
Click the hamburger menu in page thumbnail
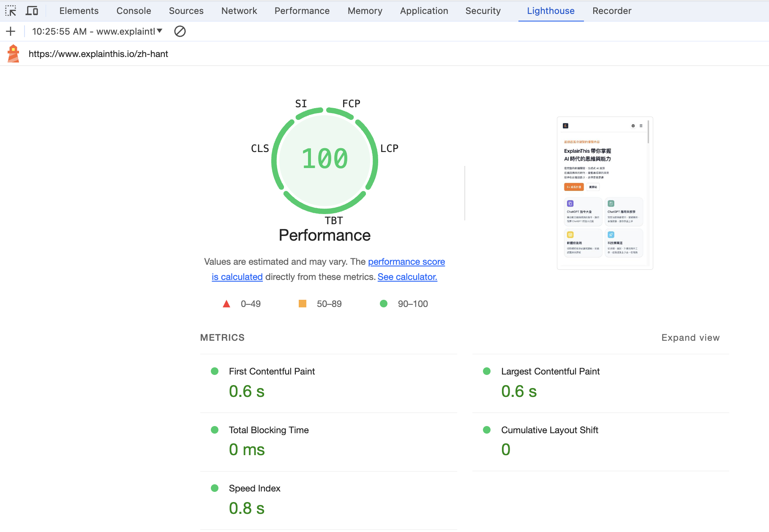point(641,126)
